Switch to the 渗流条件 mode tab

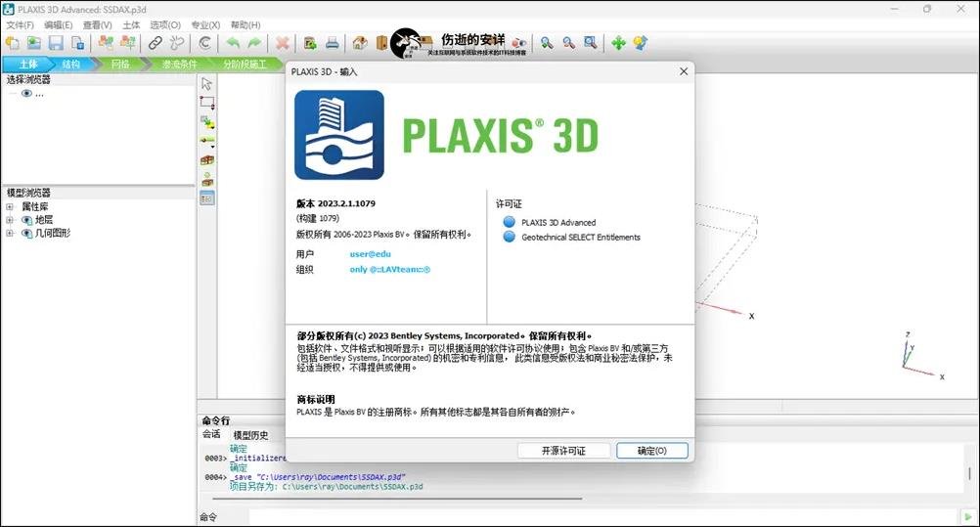(179, 64)
